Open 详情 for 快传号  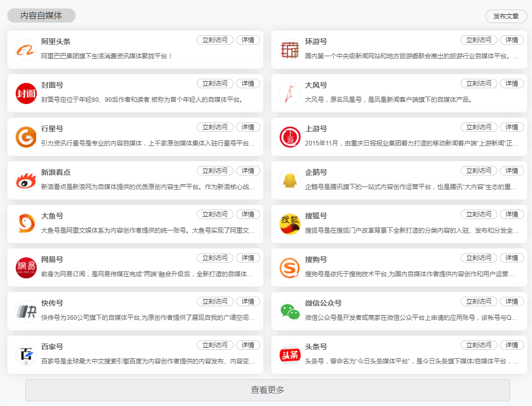point(248,301)
